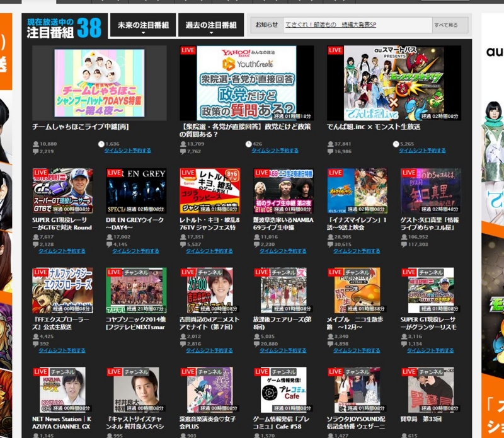This screenshot has width=504, height=438.
Task: Reserve timeshift for 放課後フェアリーズ program
Action: click(x=283, y=350)
